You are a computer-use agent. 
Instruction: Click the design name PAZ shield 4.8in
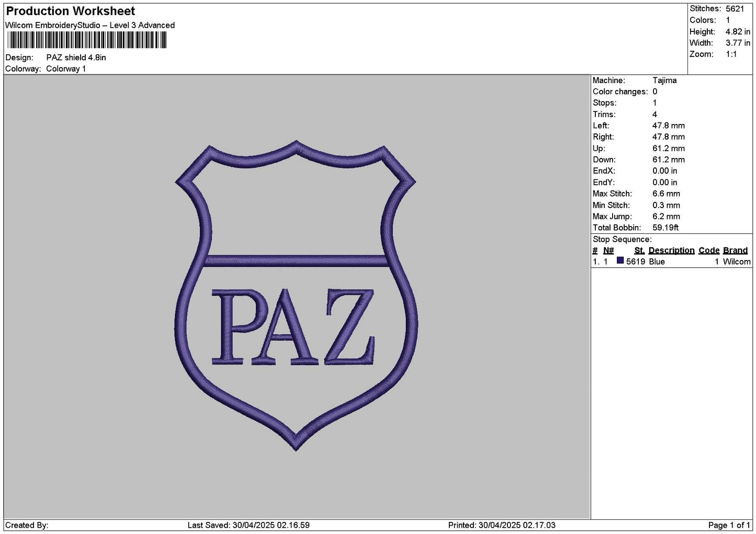click(x=76, y=58)
